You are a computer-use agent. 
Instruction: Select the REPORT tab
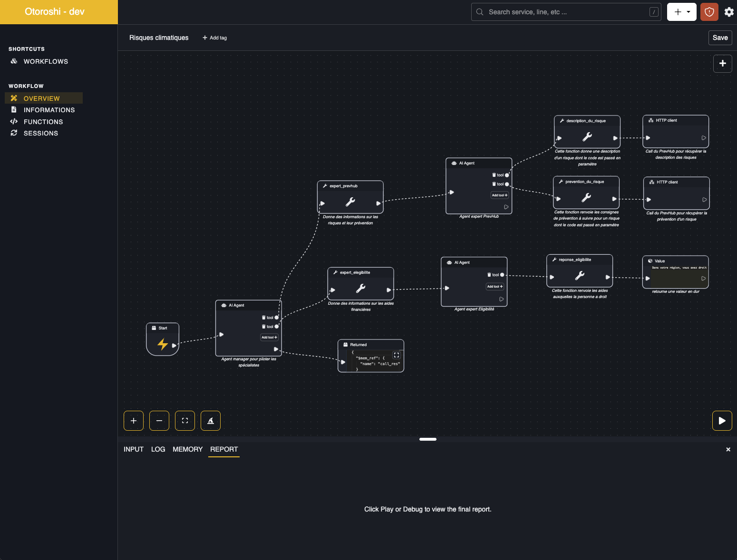coord(224,449)
